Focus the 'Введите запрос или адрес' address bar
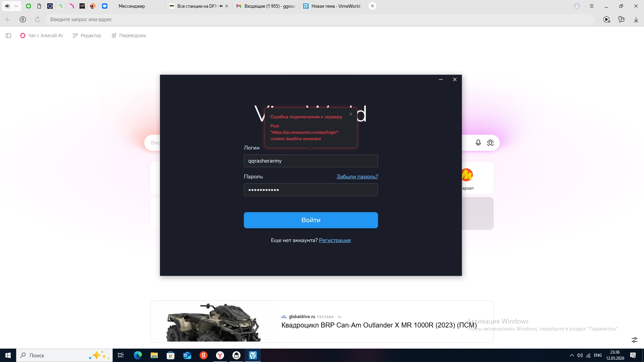644x362 pixels. 320,19
